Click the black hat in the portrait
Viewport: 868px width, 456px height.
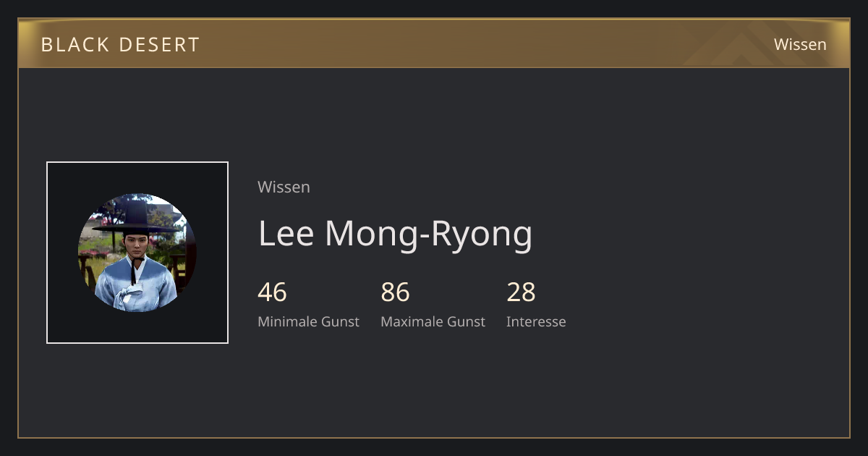(x=137, y=216)
